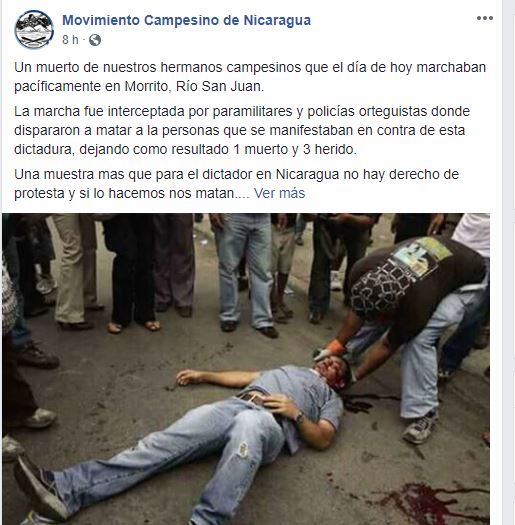Expand the post text with 'Ver más'
This screenshot has height=525, width=515.
[x=279, y=193]
